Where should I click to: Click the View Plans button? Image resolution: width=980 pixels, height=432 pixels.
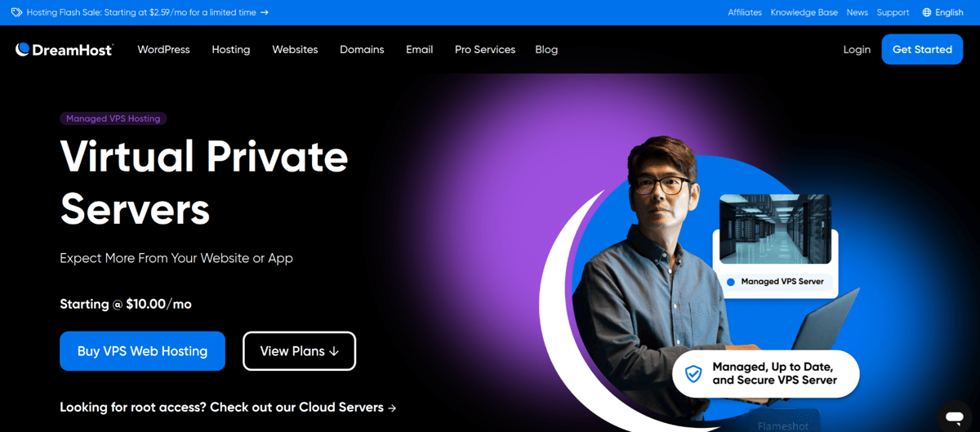299,351
